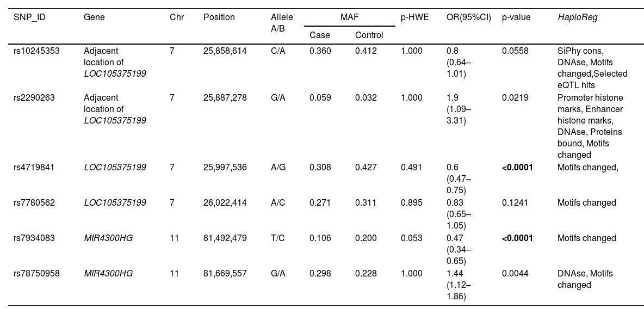The width and height of the screenshot is (644, 314).
Task: Select the rs10245353 SNP cell
Action: tap(36, 51)
